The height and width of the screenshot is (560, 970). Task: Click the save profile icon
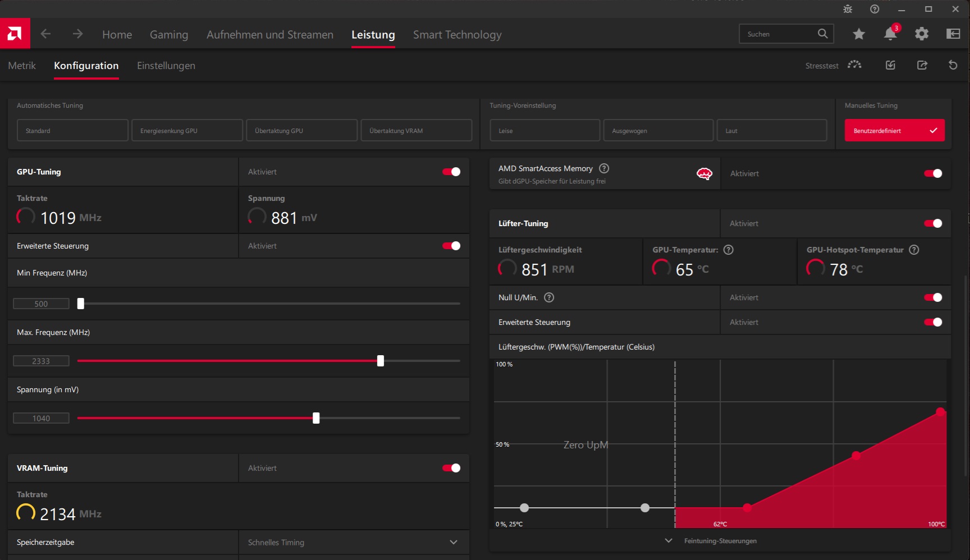click(890, 65)
